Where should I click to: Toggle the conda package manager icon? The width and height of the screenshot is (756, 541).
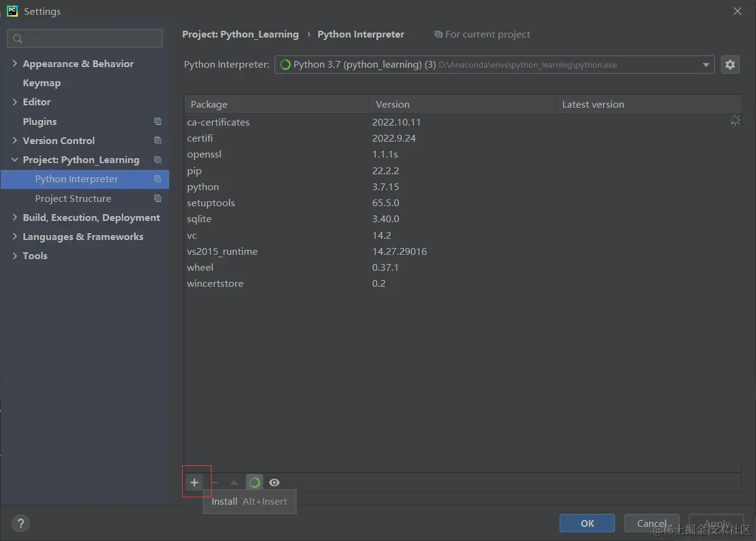[x=254, y=483]
